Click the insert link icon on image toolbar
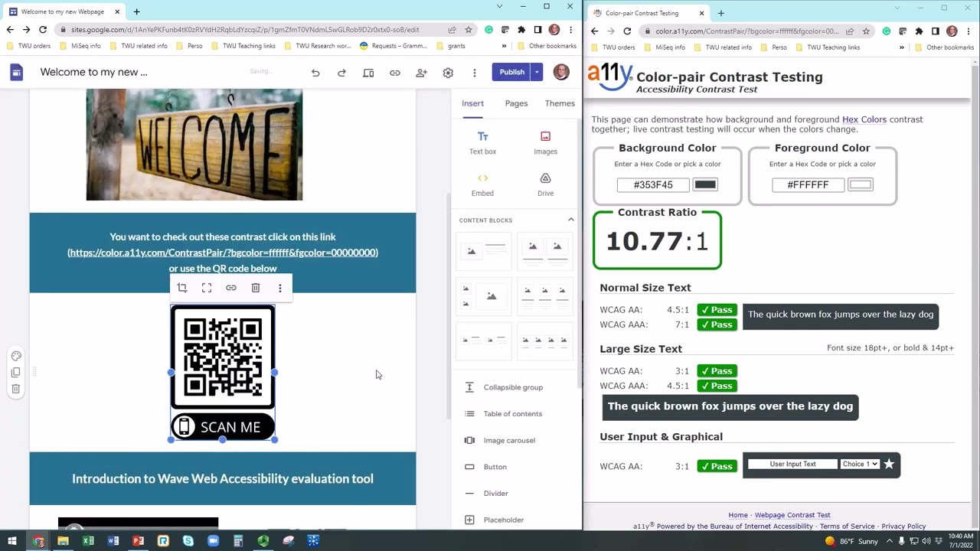The image size is (980, 551). (231, 288)
